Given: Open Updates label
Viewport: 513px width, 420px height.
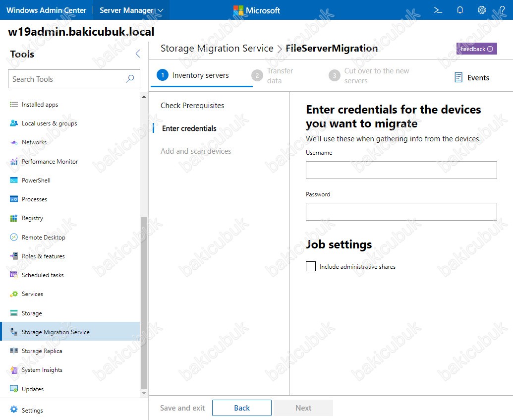Looking at the screenshot, I should [33, 389].
